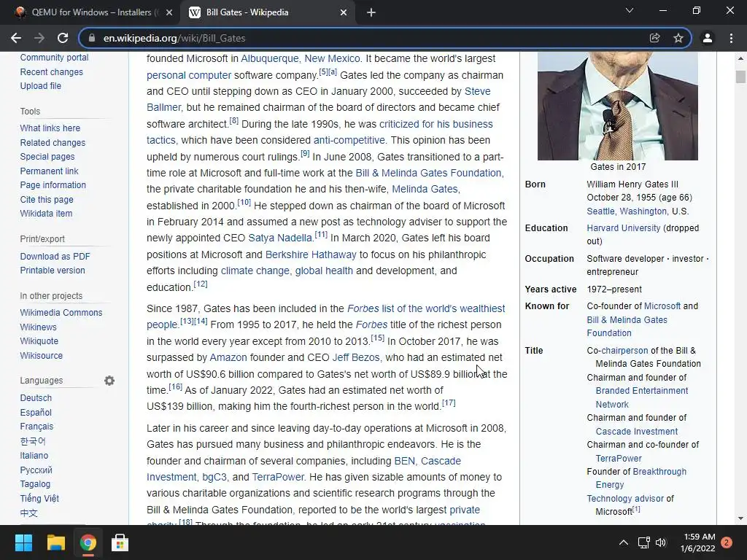
Task: Click the Gates in 2017 photo
Action: pyautogui.click(x=617, y=106)
